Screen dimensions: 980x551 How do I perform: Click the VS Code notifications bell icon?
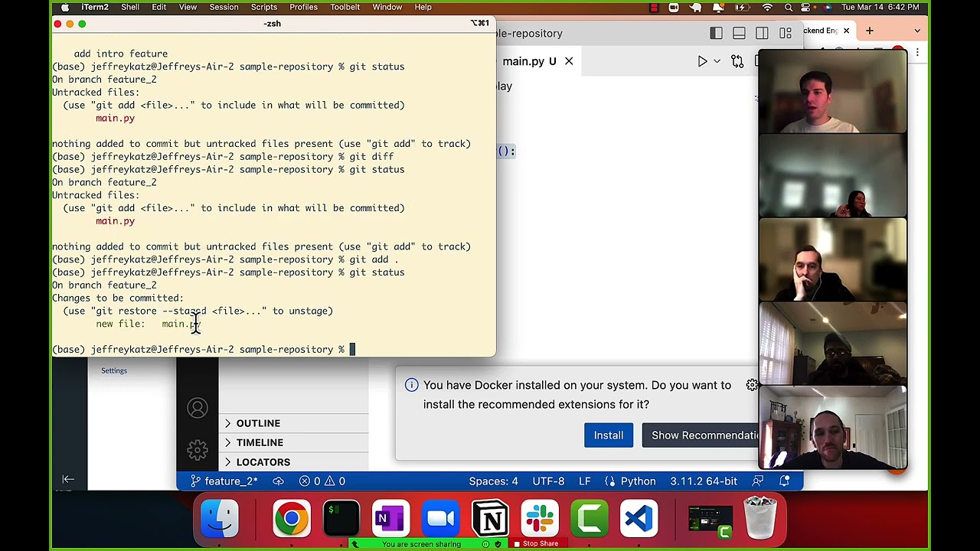click(785, 481)
